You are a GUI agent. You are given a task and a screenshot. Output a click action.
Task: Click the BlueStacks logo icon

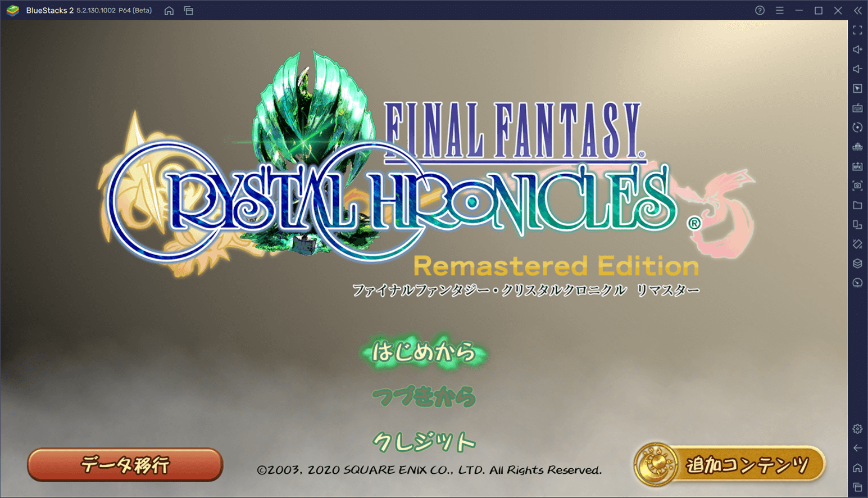click(x=12, y=11)
